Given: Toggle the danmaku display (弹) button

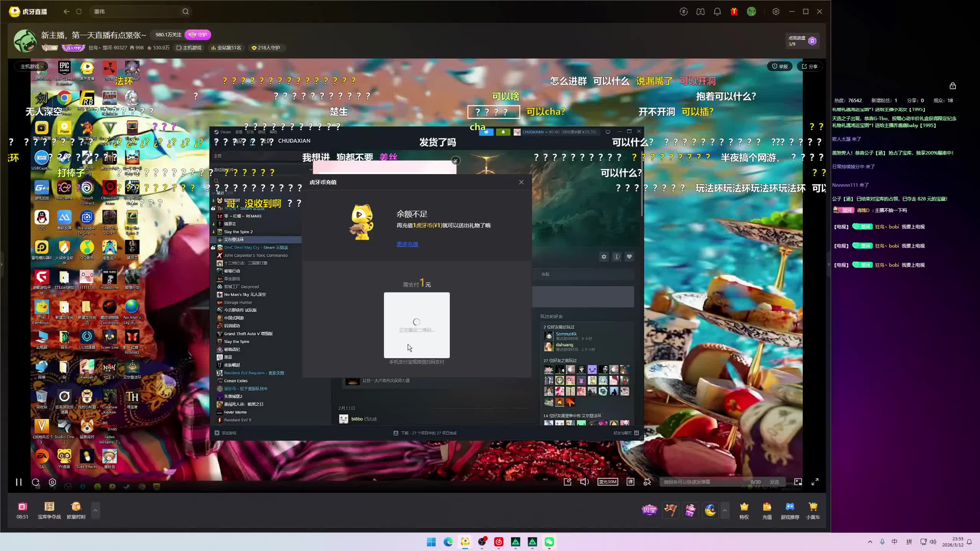Looking at the screenshot, I should (x=630, y=482).
